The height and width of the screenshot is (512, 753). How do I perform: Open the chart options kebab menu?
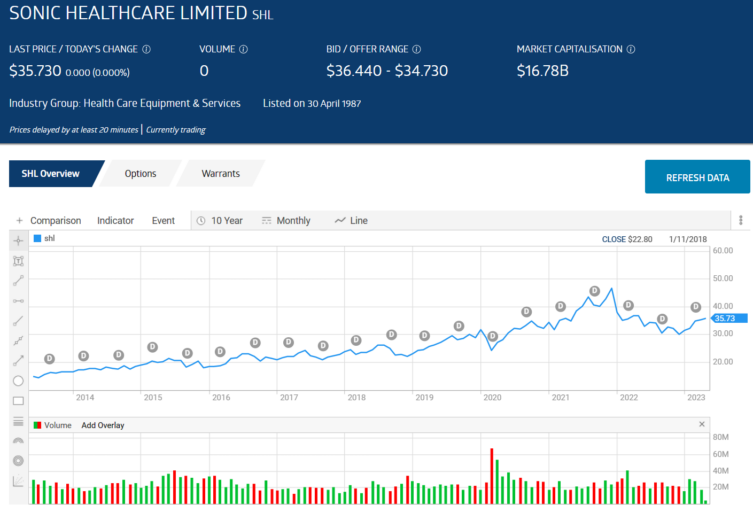(741, 220)
